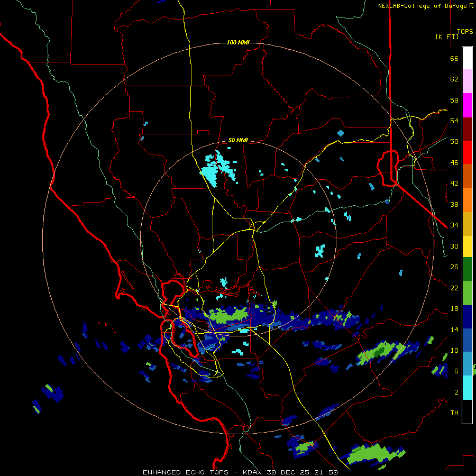Click the magenta 58 legend swatch
The image size is (476, 476).
[x=467, y=105]
